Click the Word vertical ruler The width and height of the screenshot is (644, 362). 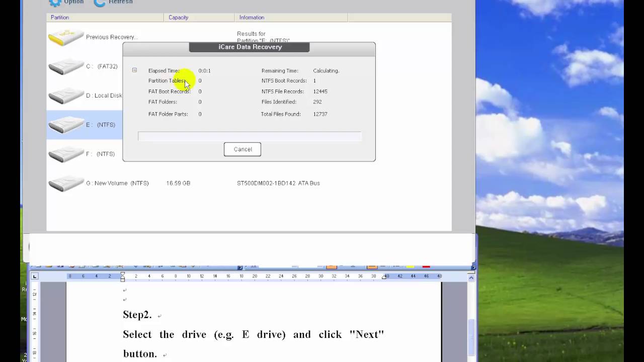click(34, 322)
